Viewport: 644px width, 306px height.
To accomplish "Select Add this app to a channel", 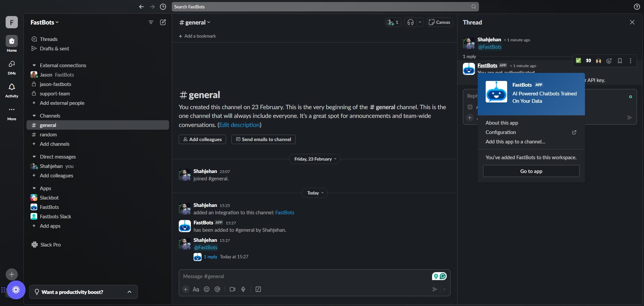I will [x=531, y=142].
